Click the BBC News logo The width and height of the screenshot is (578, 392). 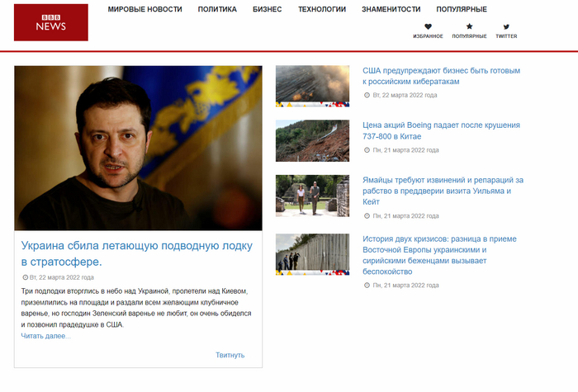(51, 22)
